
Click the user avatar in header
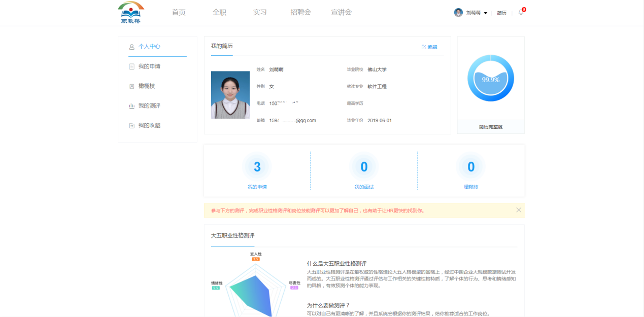click(458, 13)
